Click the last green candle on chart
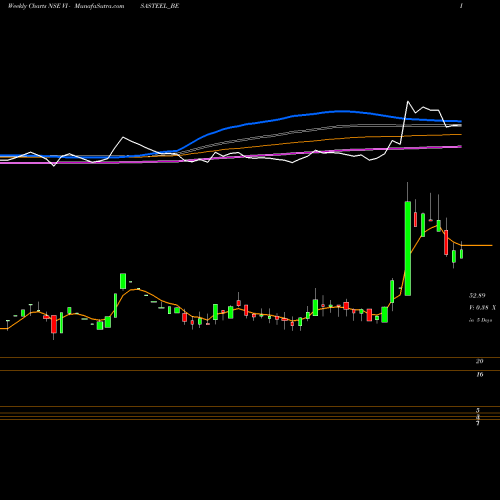The height and width of the screenshot is (500, 500). tap(462, 254)
